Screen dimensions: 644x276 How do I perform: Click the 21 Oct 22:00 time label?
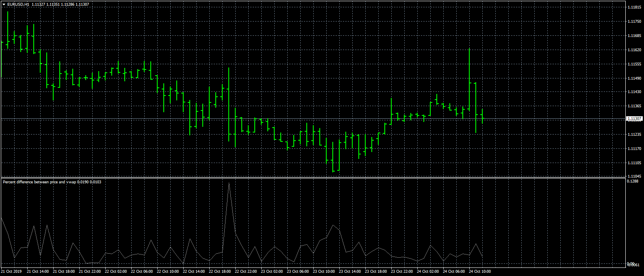(x=90, y=271)
